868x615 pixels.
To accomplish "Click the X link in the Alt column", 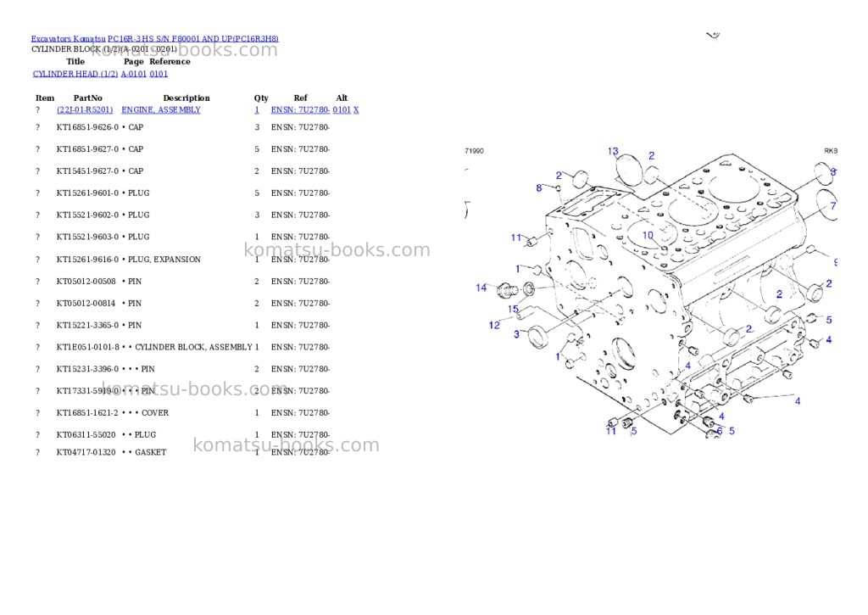I will click(356, 109).
